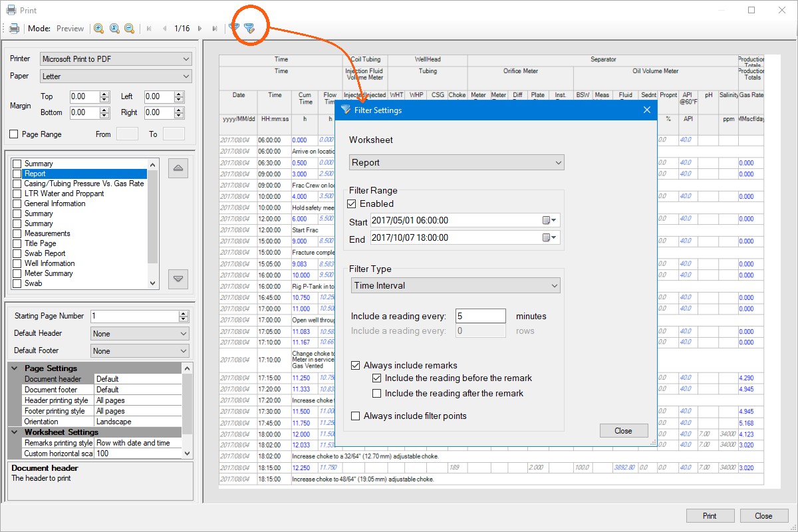Toggle Always include remarks checkbox
The height and width of the screenshot is (532, 798).
tap(356, 365)
